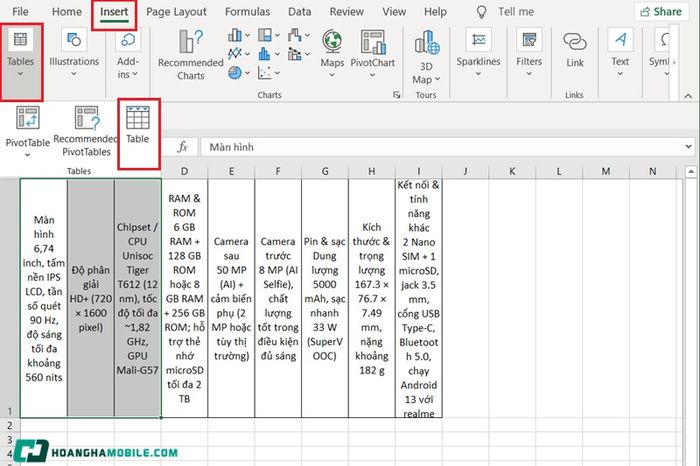Expand the Filters dropdown

click(x=529, y=52)
